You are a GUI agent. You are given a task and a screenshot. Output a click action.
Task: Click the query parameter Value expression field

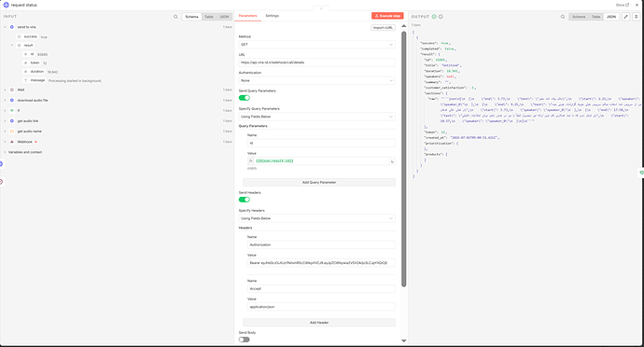[x=322, y=161]
